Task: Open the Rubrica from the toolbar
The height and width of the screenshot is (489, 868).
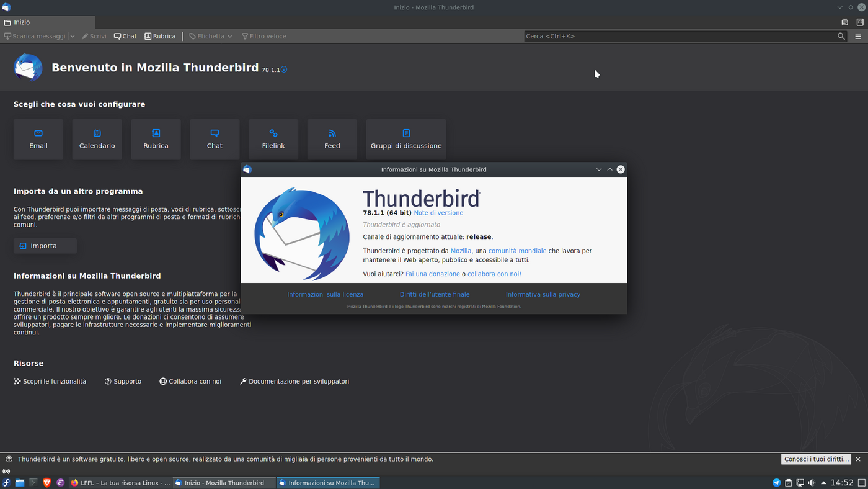Action: tap(160, 36)
